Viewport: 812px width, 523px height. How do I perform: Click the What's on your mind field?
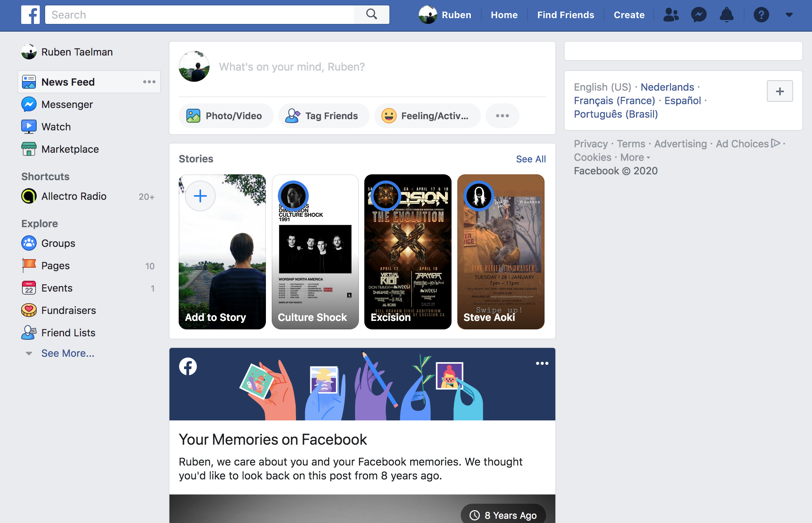[292, 67]
